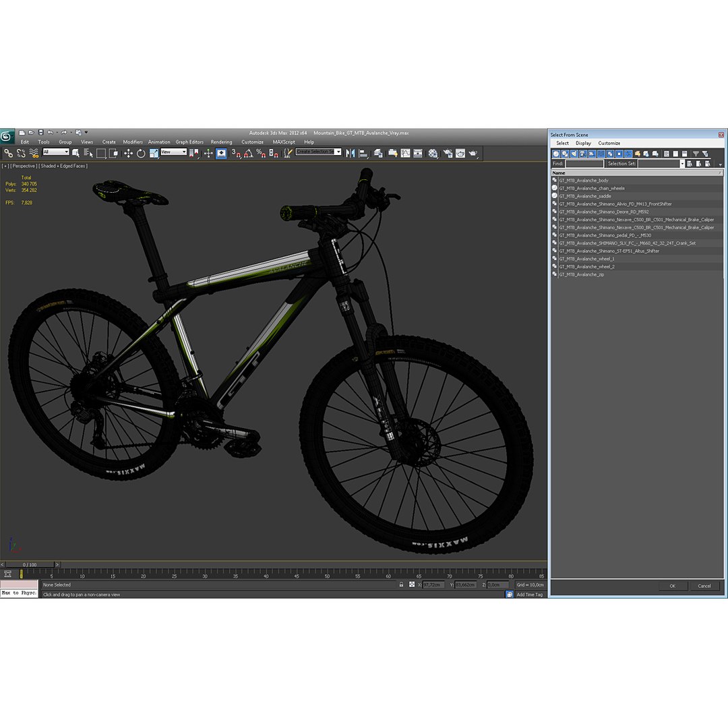728x728 pixels.
Task: Click the time slider 0 / 100 handle
Action: click(30, 565)
